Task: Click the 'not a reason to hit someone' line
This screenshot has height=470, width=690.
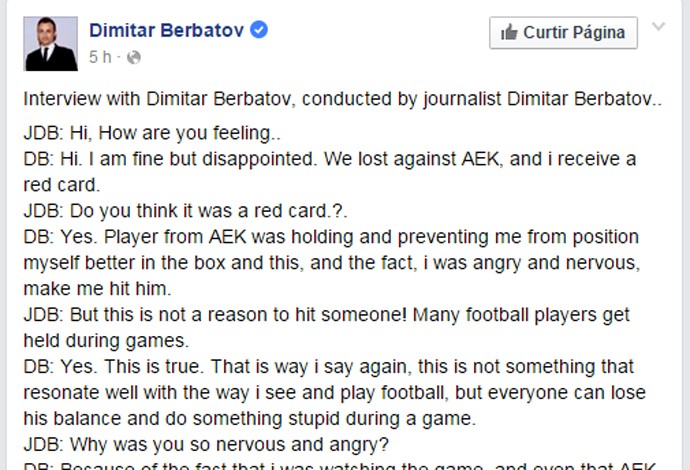Action: [x=327, y=315]
